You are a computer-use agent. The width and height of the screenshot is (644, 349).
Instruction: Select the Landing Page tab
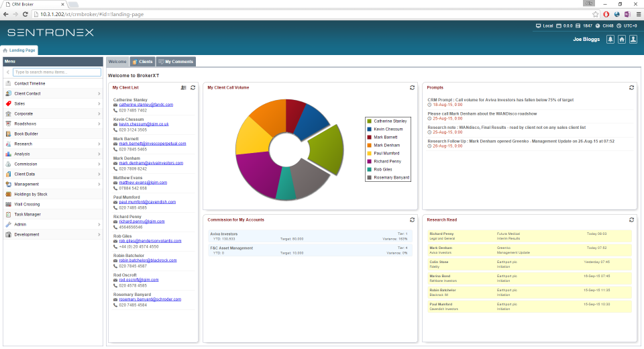click(19, 50)
